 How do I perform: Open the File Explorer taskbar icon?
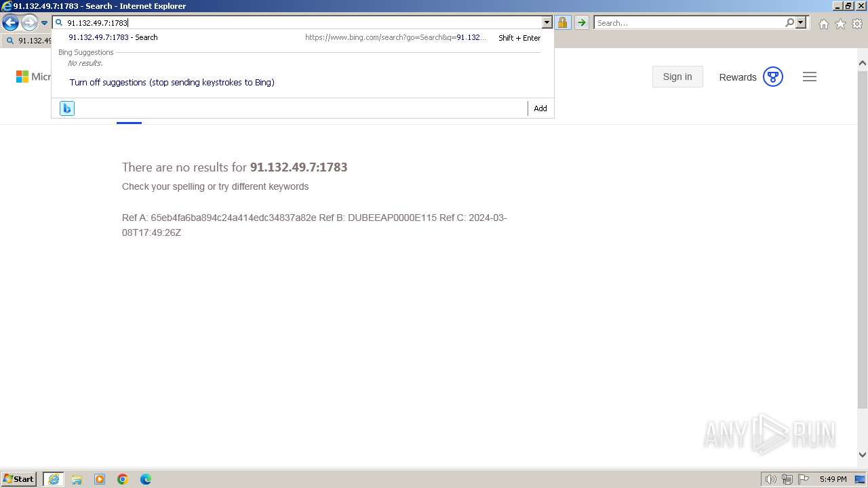pos(77,479)
